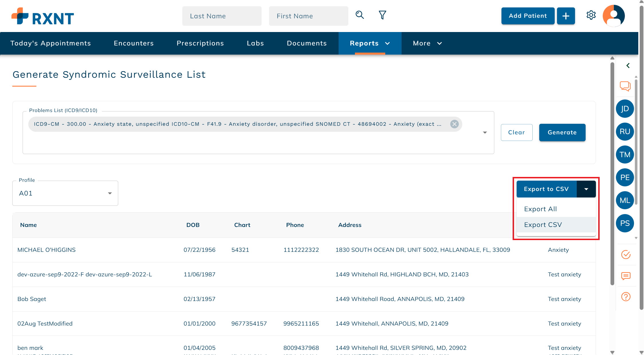Open the messages icon in sidebar
Viewport: 644px width, 355px height.
(626, 276)
